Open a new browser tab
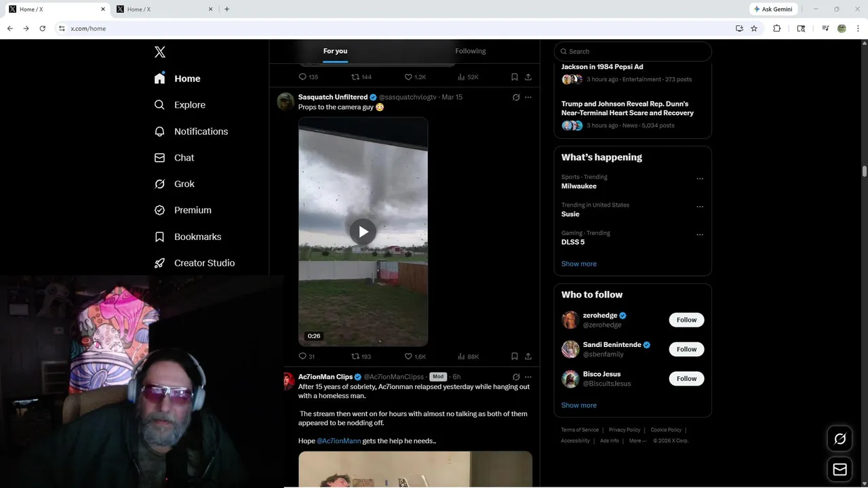The height and width of the screenshot is (488, 868). (226, 9)
